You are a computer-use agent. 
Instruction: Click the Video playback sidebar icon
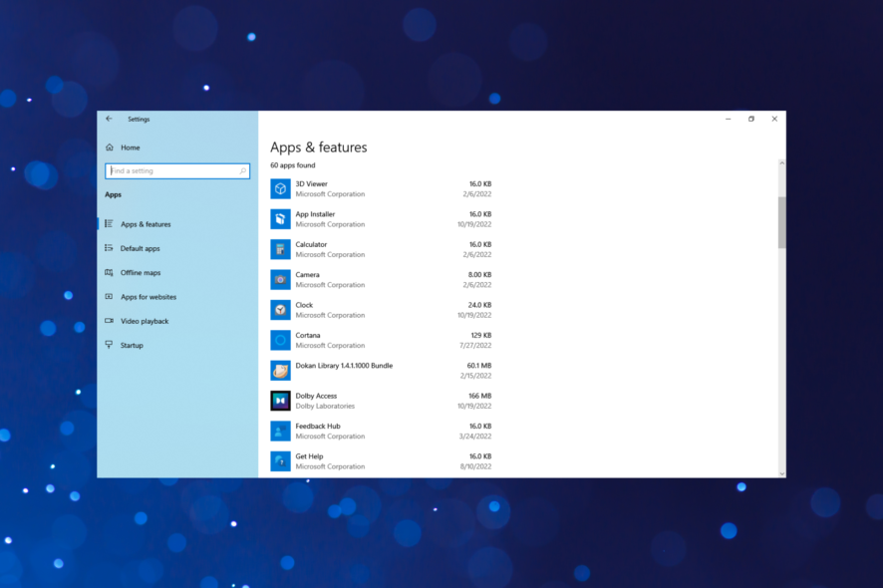point(109,321)
